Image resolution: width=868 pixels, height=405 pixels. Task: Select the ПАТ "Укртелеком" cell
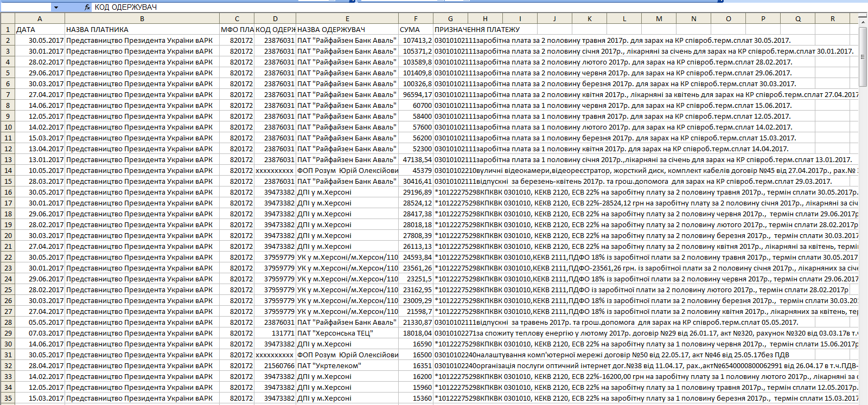point(347,365)
